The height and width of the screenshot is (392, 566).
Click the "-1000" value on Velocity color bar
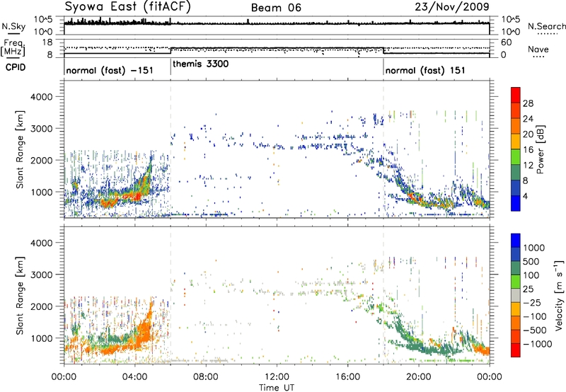pos(538,344)
